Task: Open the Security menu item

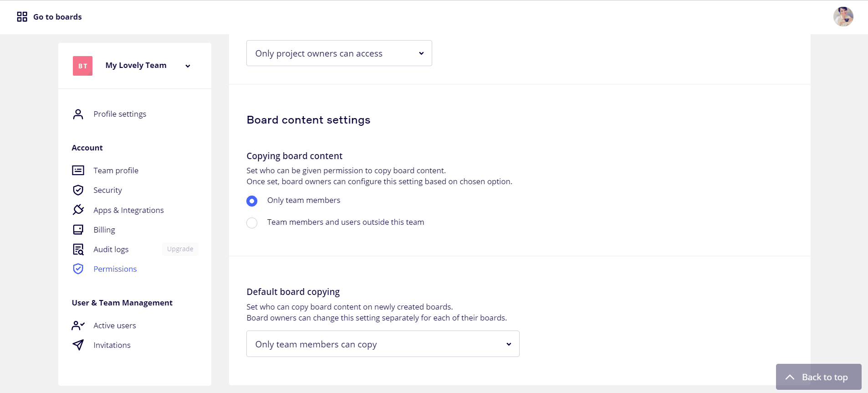Action: pos(107,190)
